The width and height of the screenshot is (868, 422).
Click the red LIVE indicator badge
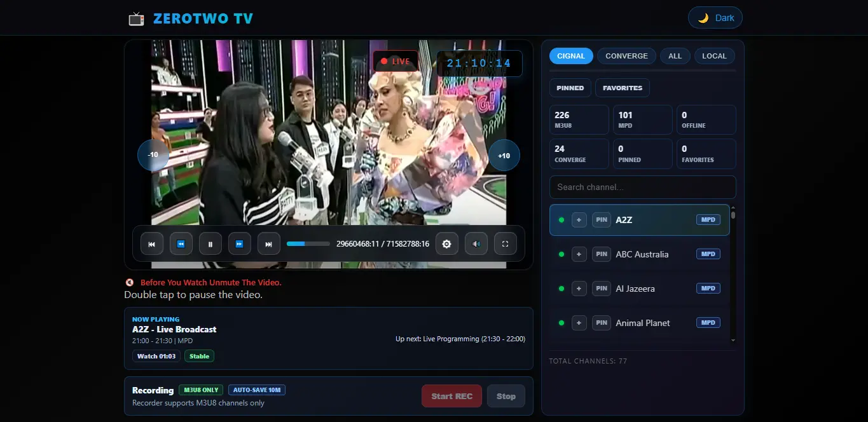396,62
